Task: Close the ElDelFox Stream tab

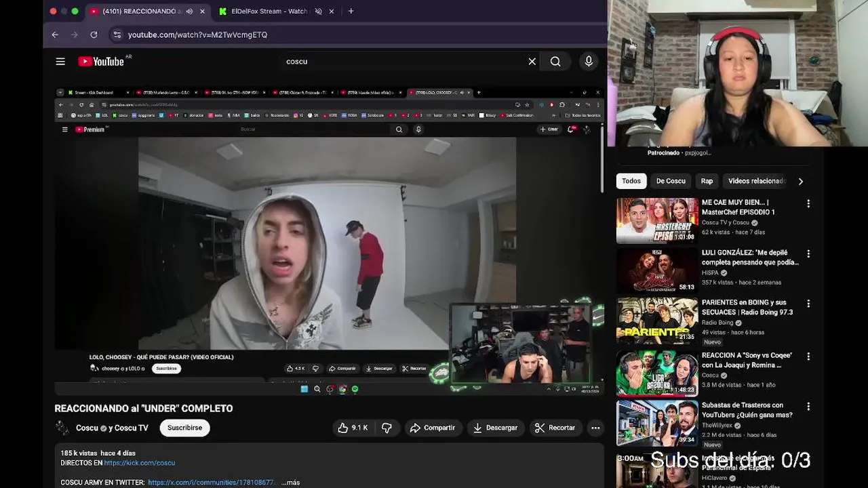Action: click(332, 12)
